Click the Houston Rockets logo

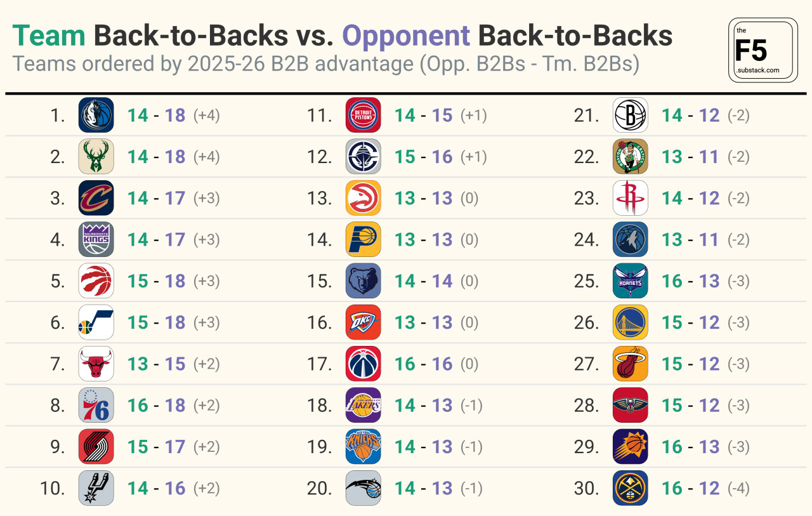pos(630,198)
